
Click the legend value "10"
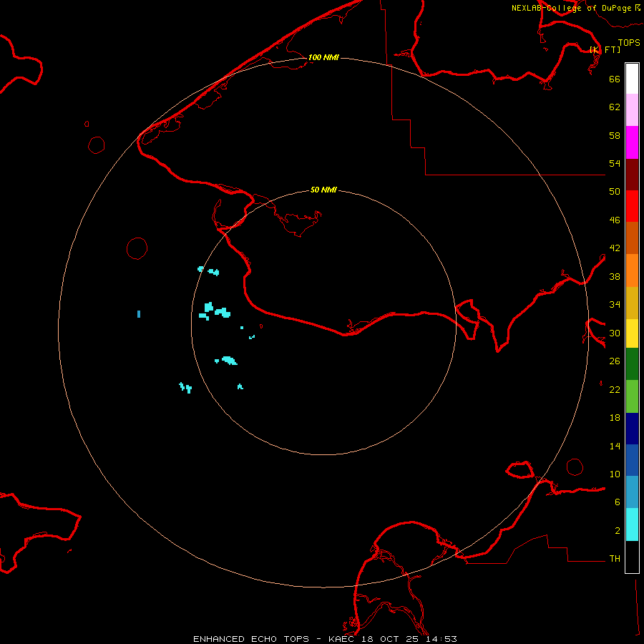615,474
